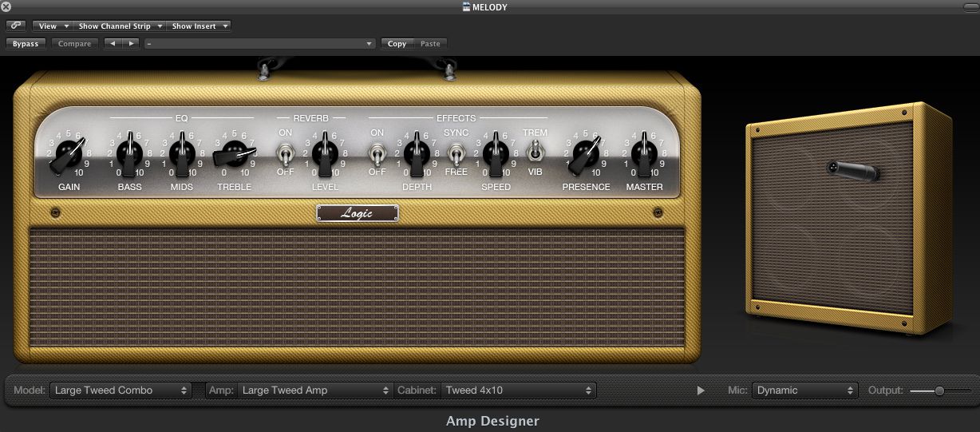Viewport: 980px width, 432px height.
Task: Open the Mic dropdown set to Dynamic
Action: tap(805, 390)
